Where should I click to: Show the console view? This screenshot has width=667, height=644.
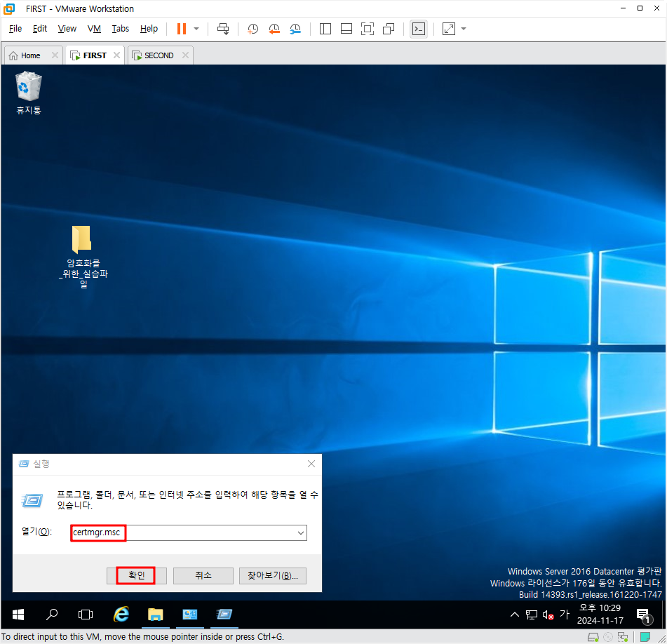(x=419, y=29)
